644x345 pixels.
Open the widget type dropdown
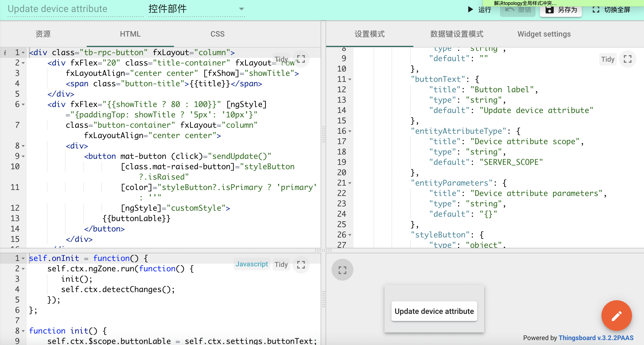[241, 9]
